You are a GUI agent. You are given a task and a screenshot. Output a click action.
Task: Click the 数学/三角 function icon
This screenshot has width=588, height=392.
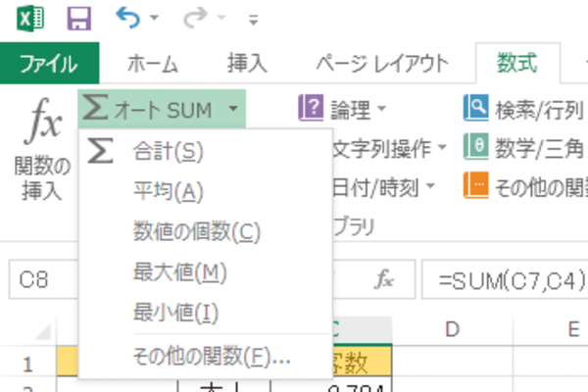click(x=476, y=146)
